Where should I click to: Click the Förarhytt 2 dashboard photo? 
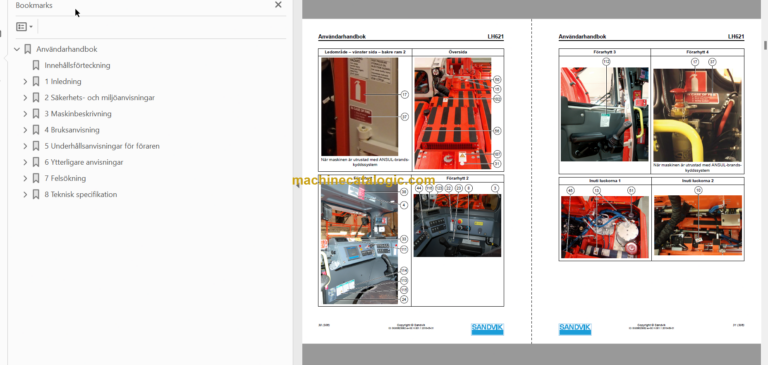click(457, 225)
